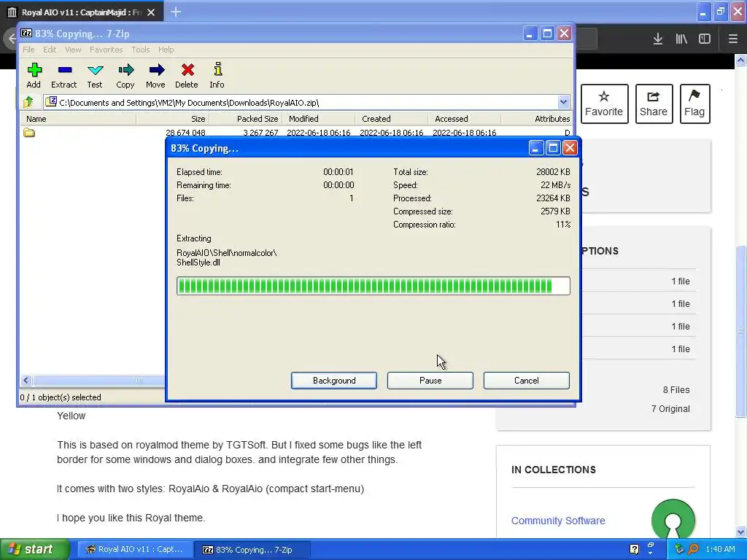This screenshot has width=747, height=560.
Task: Open the View menu in 7-Zip
Action: (x=73, y=50)
